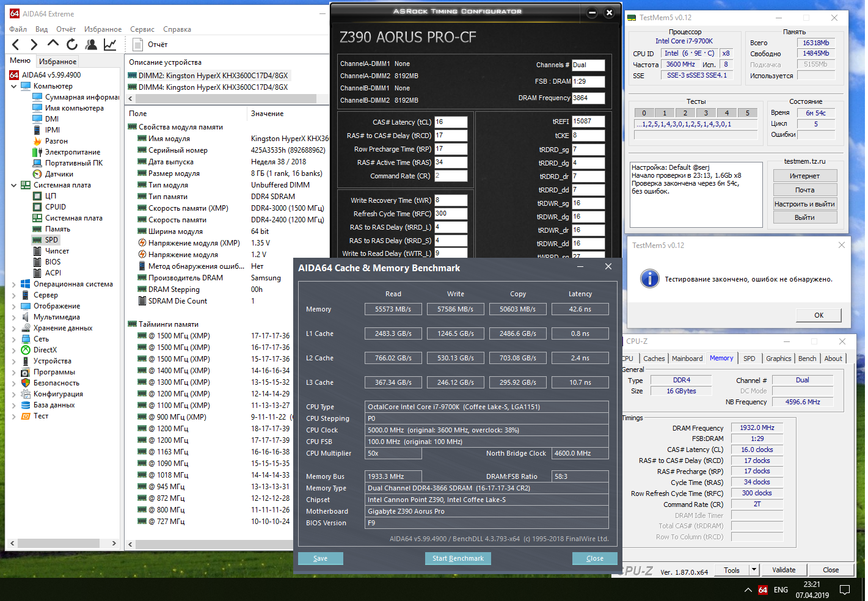Click the forward arrow in AIDA64 toolbar
The height and width of the screenshot is (601, 868).
(x=34, y=44)
